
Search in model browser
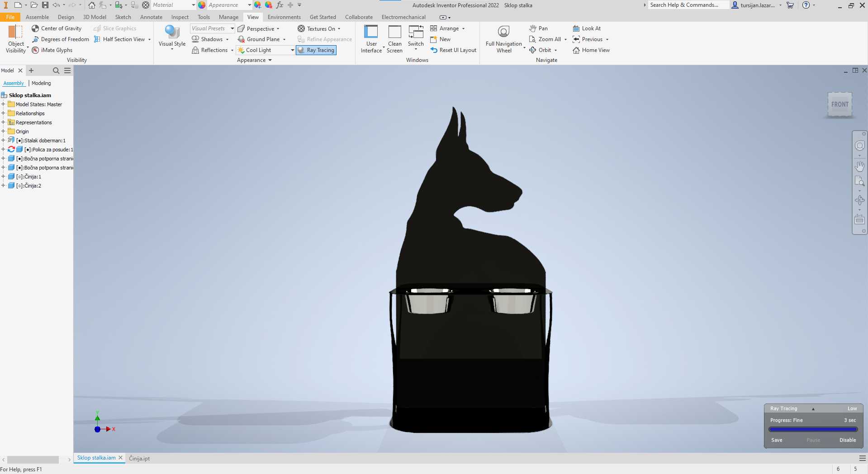click(56, 70)
